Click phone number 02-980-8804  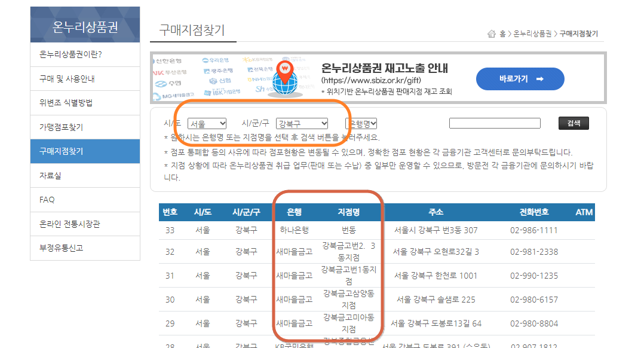point(534,323)
